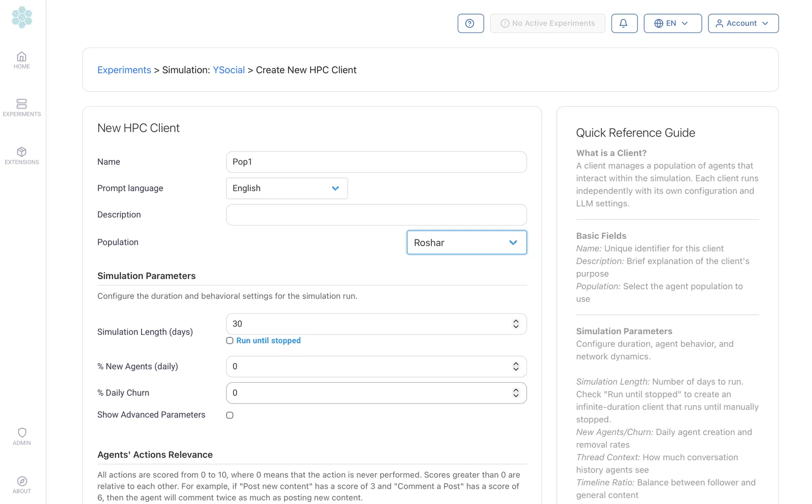The width and height of the screenshot is (812, 504).
Task: Click the Run until stopped label
Action: coord(268,341)
